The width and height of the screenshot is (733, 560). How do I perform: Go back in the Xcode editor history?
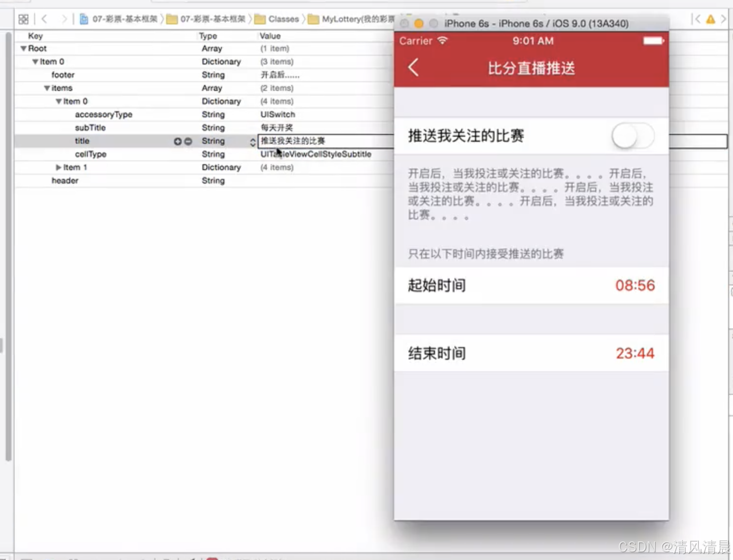[x=44, y=19]
